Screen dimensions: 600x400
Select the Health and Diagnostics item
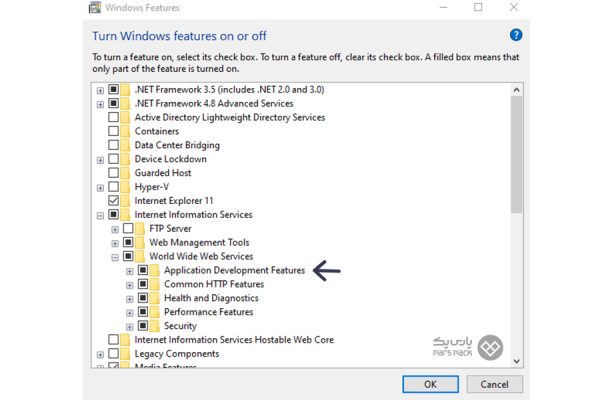pos(210,298)
